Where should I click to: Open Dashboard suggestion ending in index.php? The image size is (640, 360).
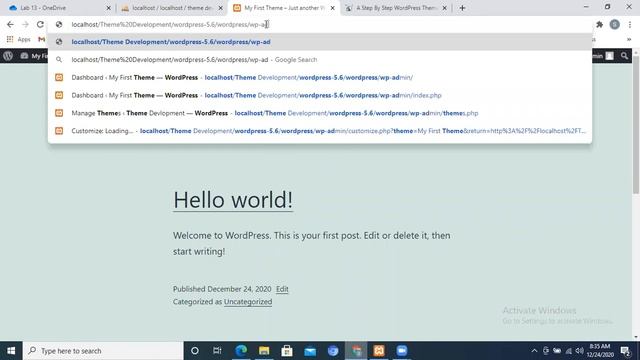coord(320,95)
